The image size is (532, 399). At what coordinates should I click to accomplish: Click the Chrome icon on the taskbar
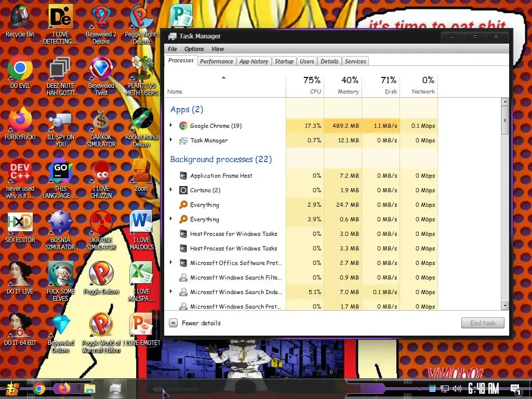point(39,389)
